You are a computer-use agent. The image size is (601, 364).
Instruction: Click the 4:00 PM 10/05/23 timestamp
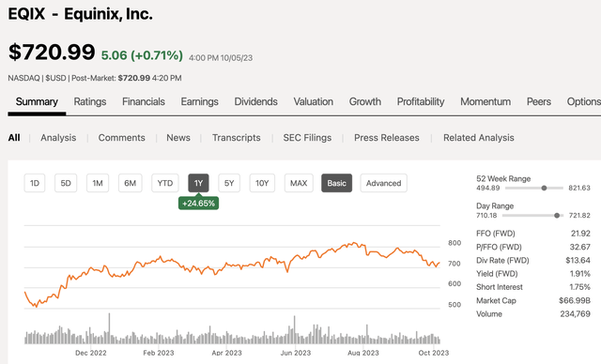tap(221, 58)
